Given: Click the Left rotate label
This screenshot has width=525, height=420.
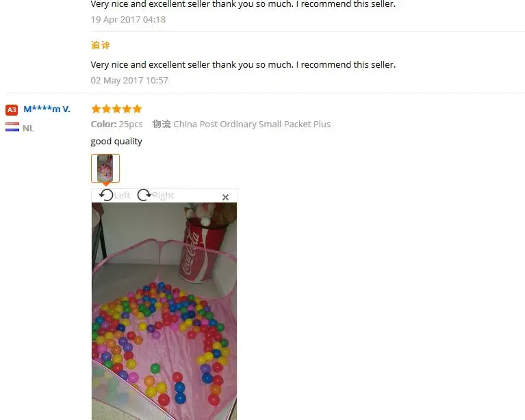Looking at the screenshot, I should click(x=123, y=195).
